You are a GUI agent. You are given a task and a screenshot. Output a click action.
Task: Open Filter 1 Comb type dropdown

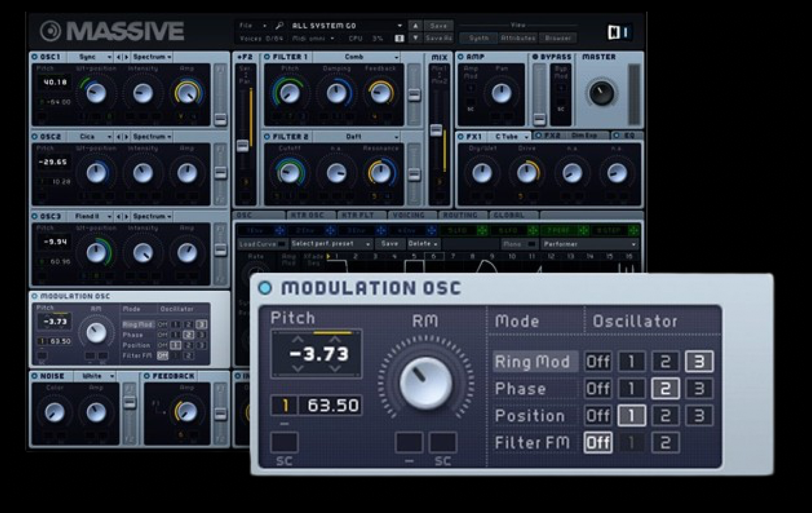[x=357, y=57]
